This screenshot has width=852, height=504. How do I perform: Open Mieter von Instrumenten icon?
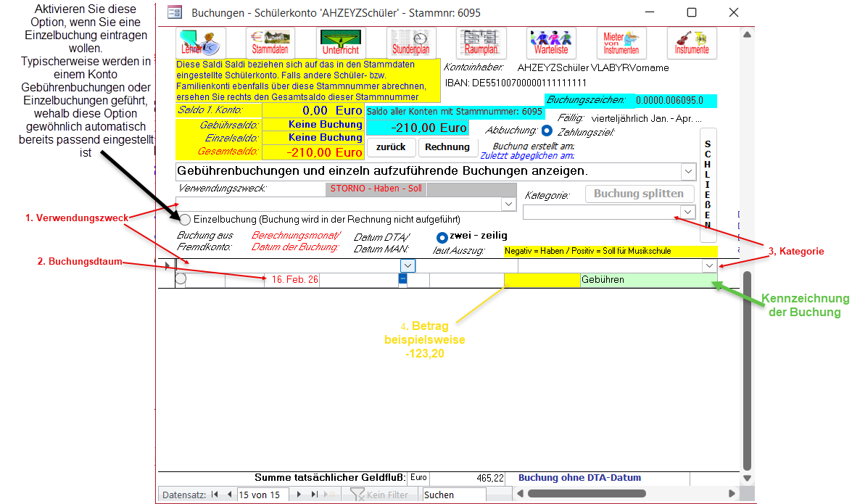click(621, 43)
